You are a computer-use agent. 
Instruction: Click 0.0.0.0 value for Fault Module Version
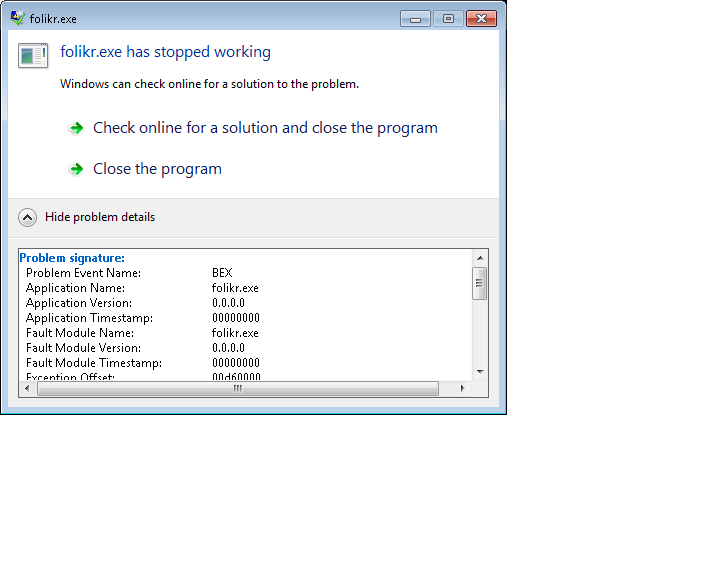tap(229, 348)
